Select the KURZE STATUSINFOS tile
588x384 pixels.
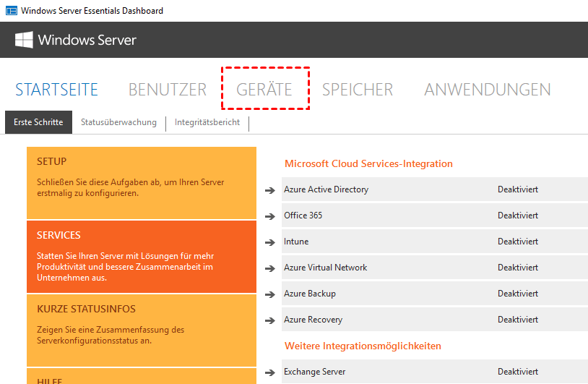[142, 330]
